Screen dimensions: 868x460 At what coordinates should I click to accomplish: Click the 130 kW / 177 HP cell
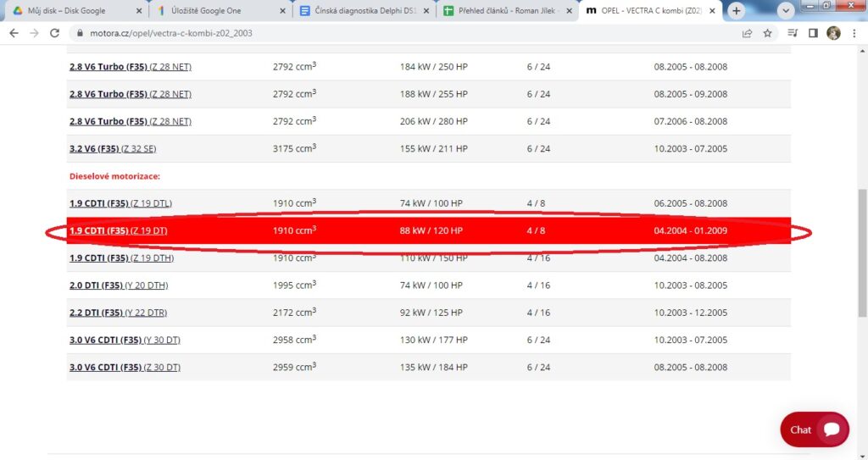tap(433, 340)
